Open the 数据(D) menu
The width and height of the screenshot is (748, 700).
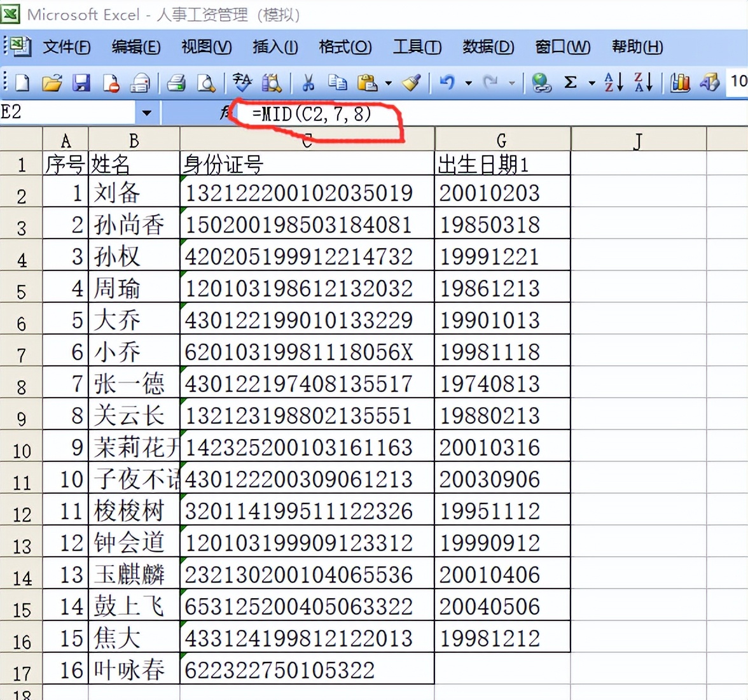pyautogui.click(x=488, y=47)
